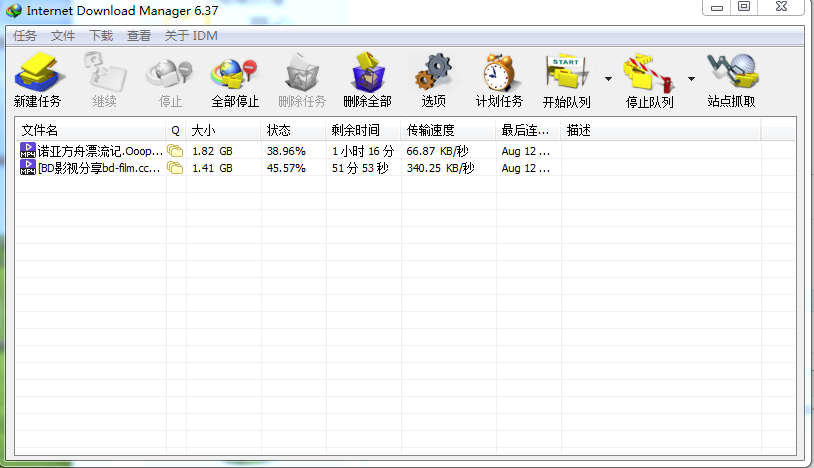Click transfer speed 66.87 KB/秒
This screenshot has width=814, height=468.
pos(437,151)
